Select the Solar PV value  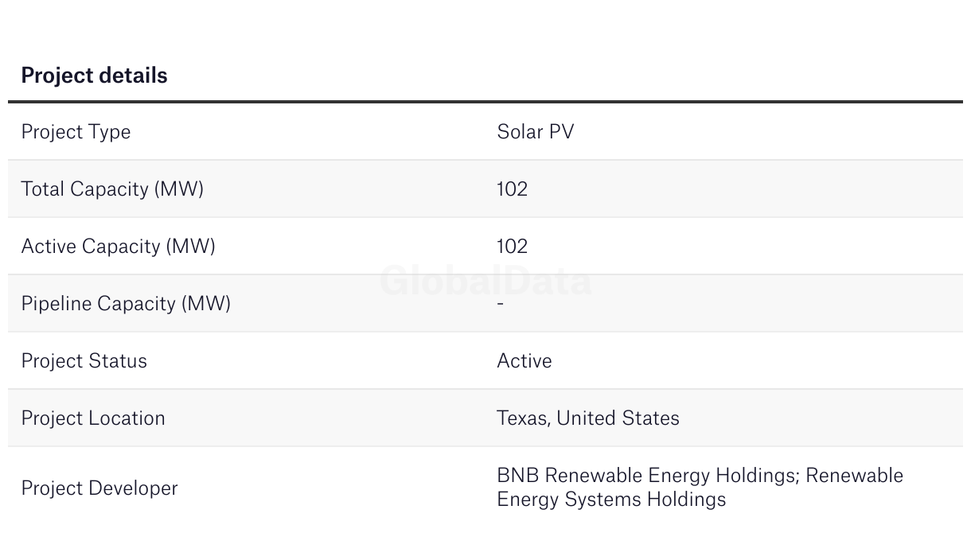click(535, 132)
